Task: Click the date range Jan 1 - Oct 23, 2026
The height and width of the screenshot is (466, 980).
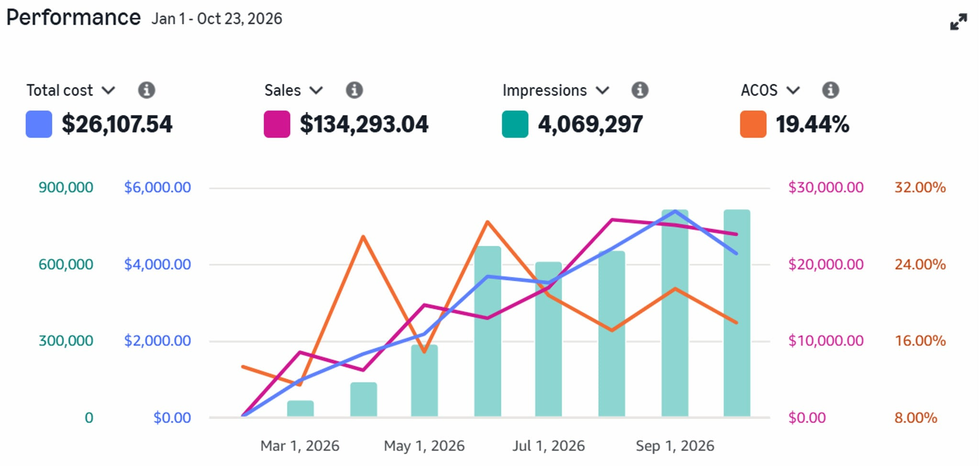Action: pyautogui.click(x=217, y=19)
